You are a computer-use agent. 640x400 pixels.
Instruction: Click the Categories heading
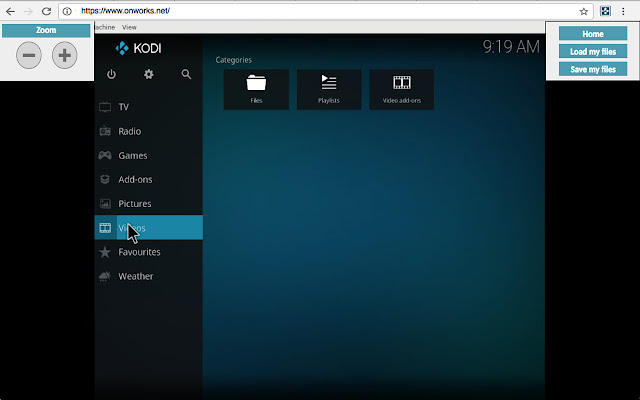[233, 60]
